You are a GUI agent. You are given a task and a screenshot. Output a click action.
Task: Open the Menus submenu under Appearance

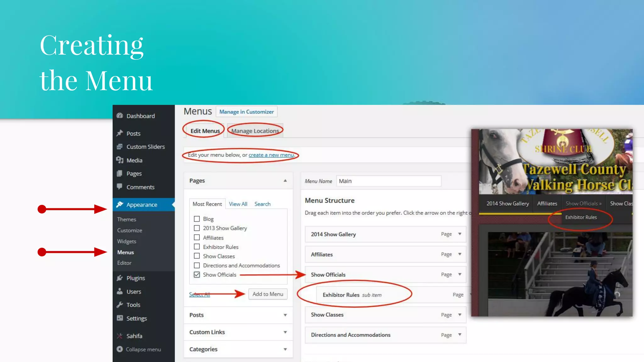pyautogui.click(x=125, y=252)
